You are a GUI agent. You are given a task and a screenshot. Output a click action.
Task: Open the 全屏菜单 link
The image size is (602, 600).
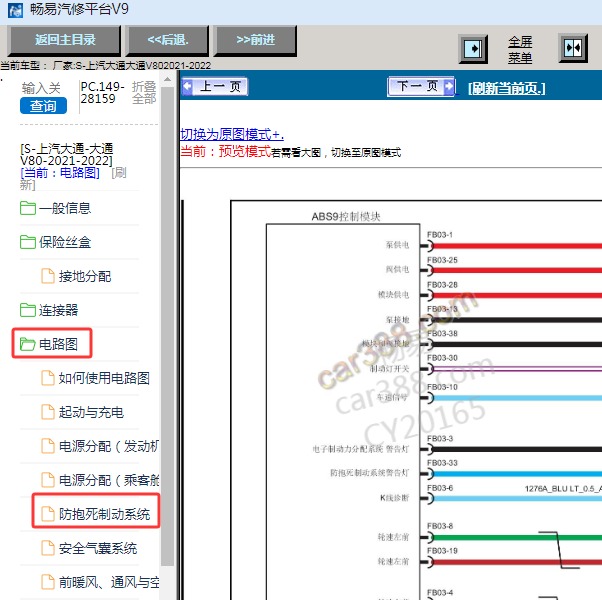520,50
